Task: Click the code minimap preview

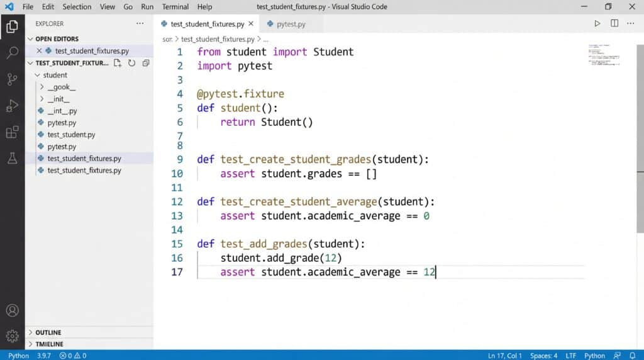Action: [x=604, y=55]
